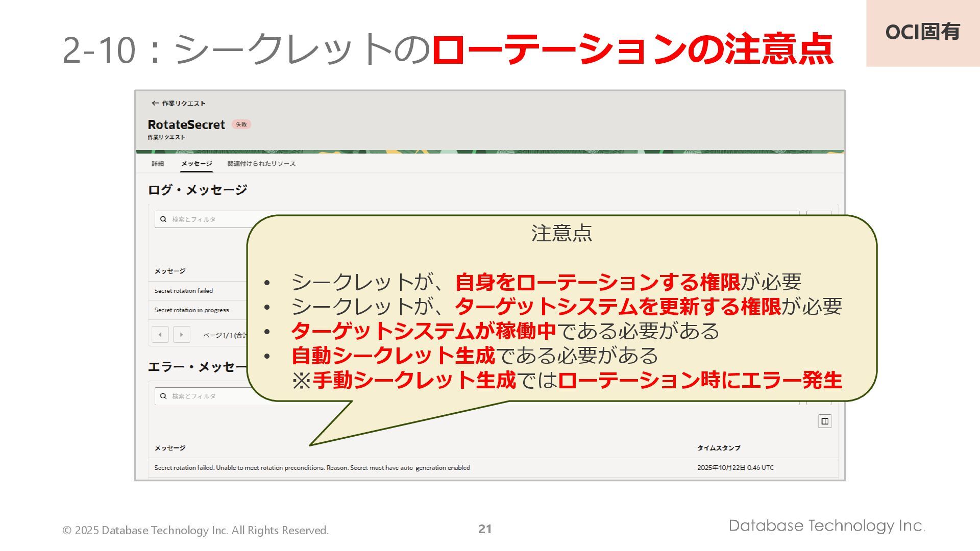Click the 作業リクエスト breadcrumb link

click(184, 104)
